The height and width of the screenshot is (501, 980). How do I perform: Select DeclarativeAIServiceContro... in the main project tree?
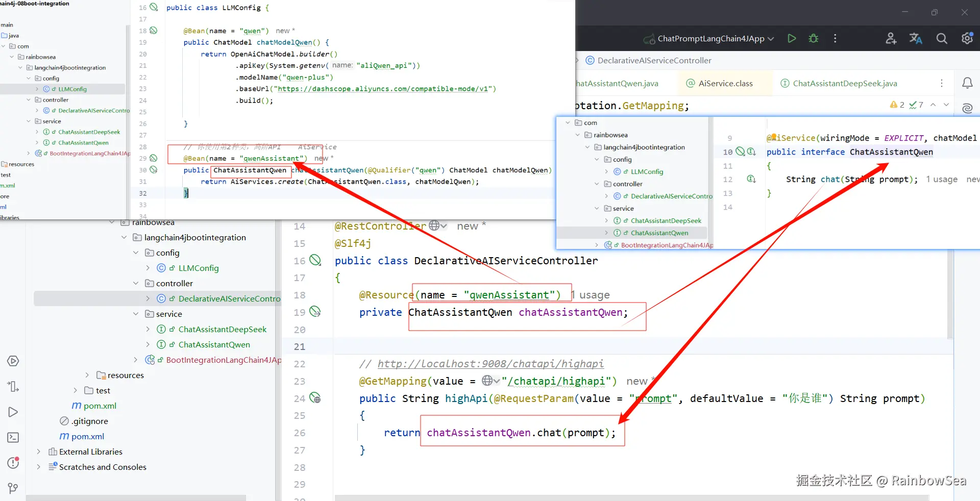pyautogui.click(x=230, y=298)
